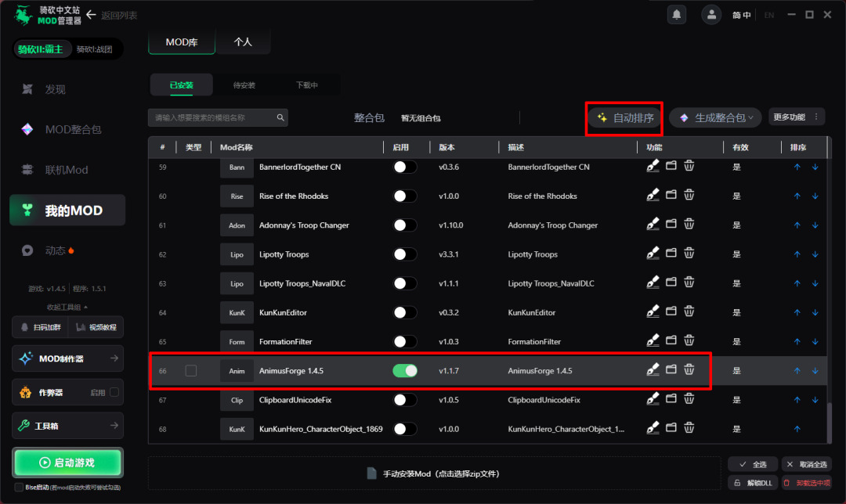Click the 自动排序 button
This screenshot has width=846, height=504.
tap(626, 117)
